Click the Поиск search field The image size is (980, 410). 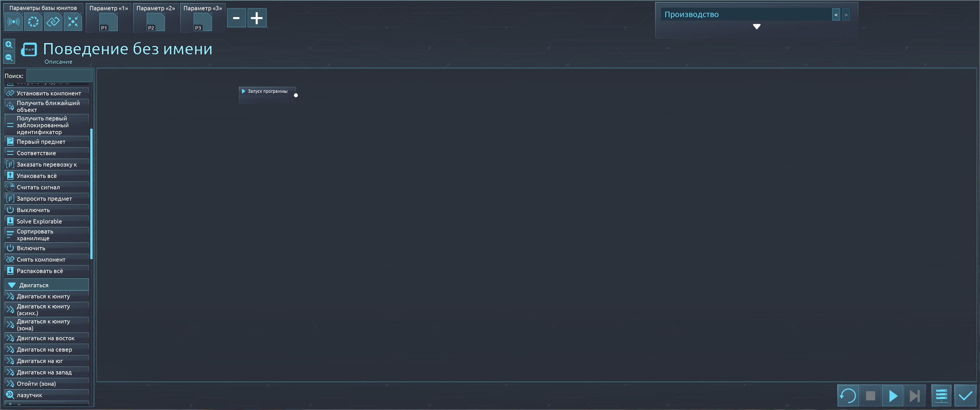pyautogui.click(x=59, y=76)
